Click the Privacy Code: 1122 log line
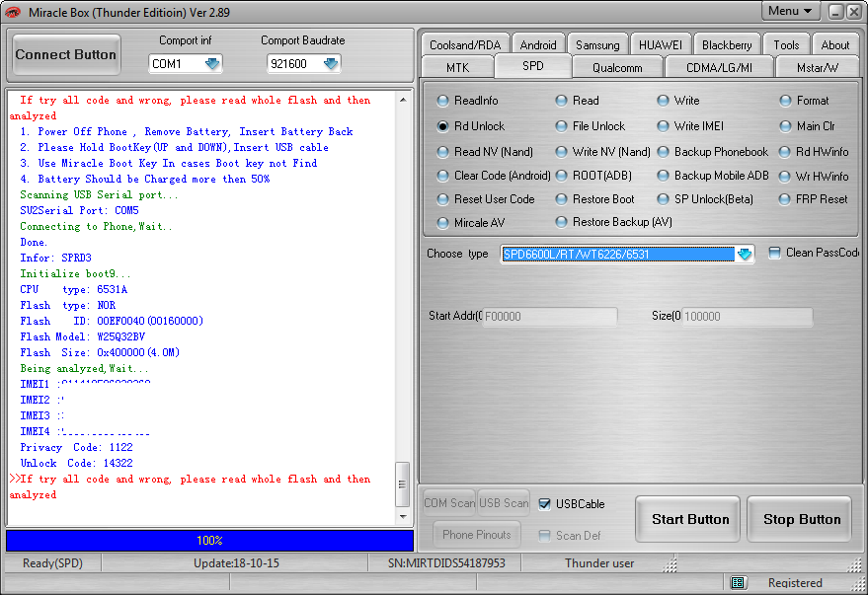Image resolution: width=868 pixels, height=595 pixels. click(76, 447)
